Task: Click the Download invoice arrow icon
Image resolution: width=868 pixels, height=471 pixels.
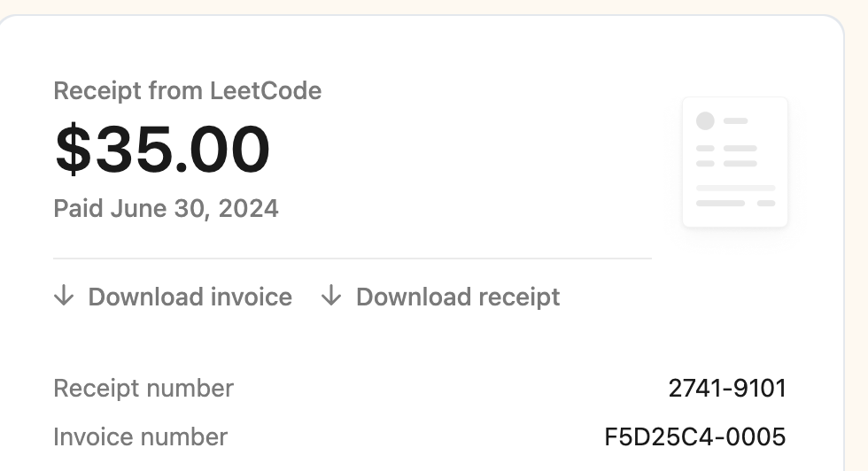Action: click(x=64, y=296)
